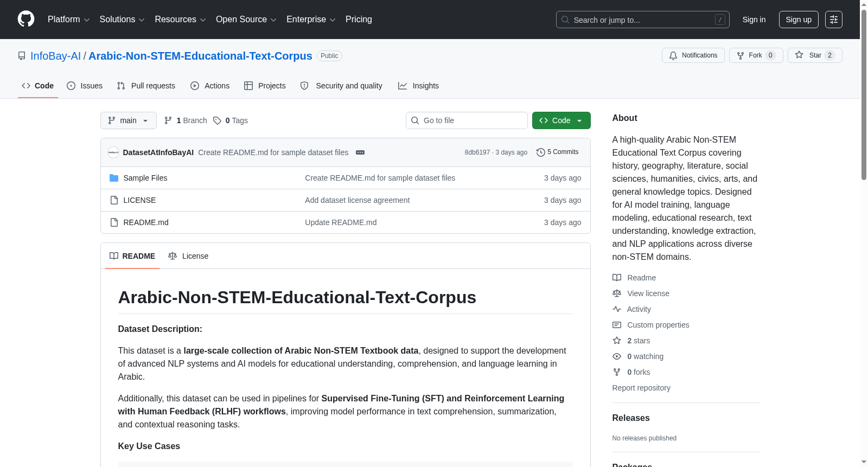Click the commit title 'Create README.md for sample dataset files'

[x=273, y=152]
